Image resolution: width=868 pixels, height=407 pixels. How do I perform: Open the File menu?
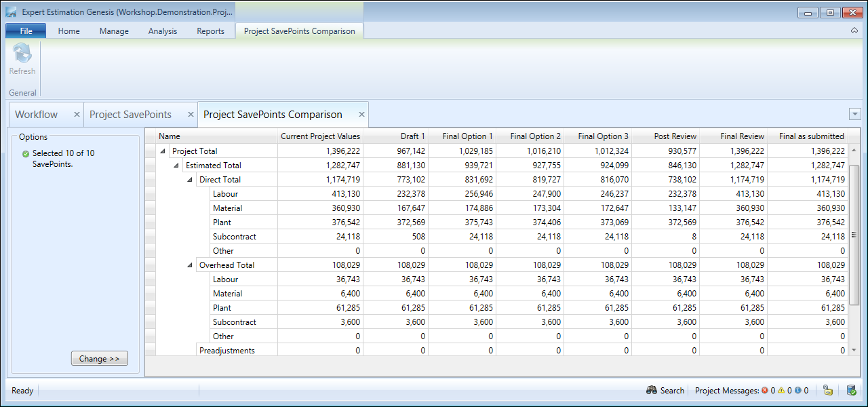pos(26,31)
